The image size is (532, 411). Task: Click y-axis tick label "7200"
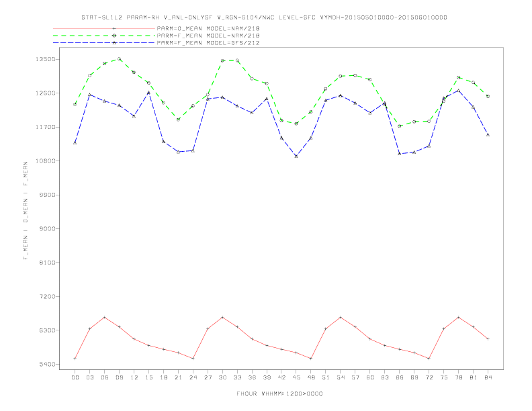point(47,296)
